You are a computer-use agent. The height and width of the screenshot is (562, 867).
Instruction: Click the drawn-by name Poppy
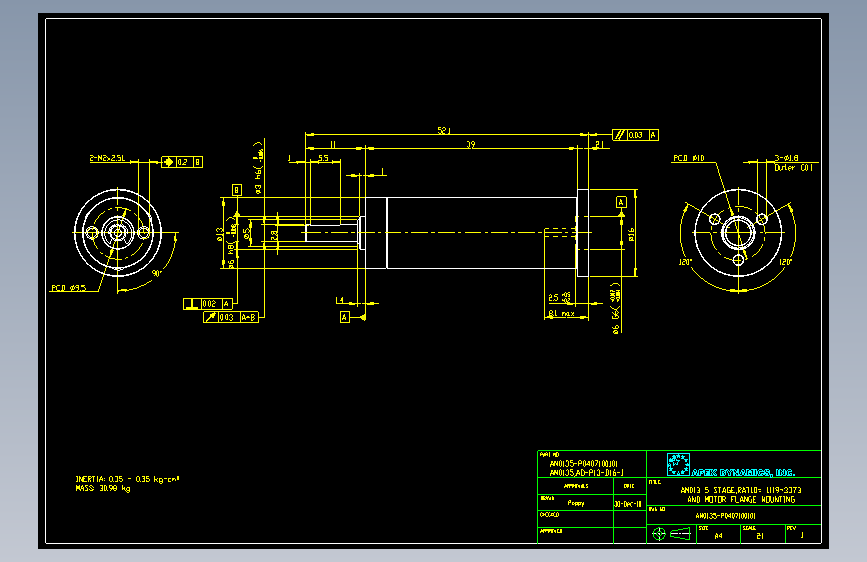click(x=576, y=503)
